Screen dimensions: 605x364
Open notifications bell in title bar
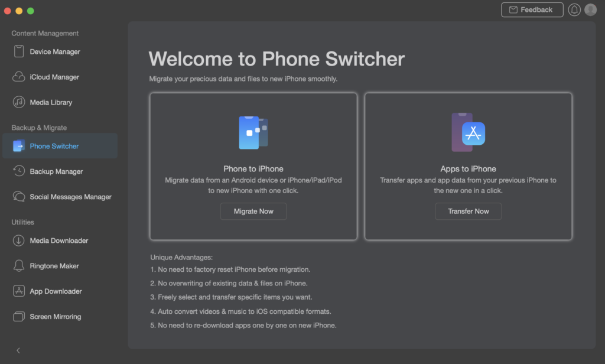pyautogui.click(x=574, y=10)
